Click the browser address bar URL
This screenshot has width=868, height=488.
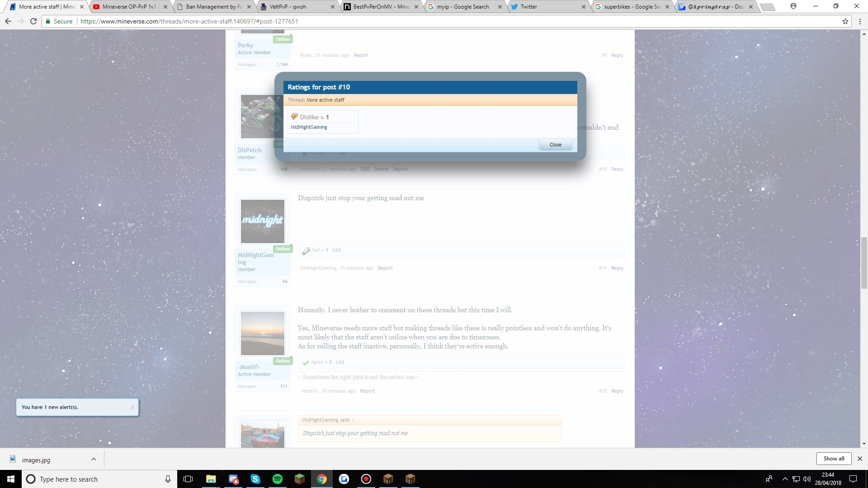189,21
